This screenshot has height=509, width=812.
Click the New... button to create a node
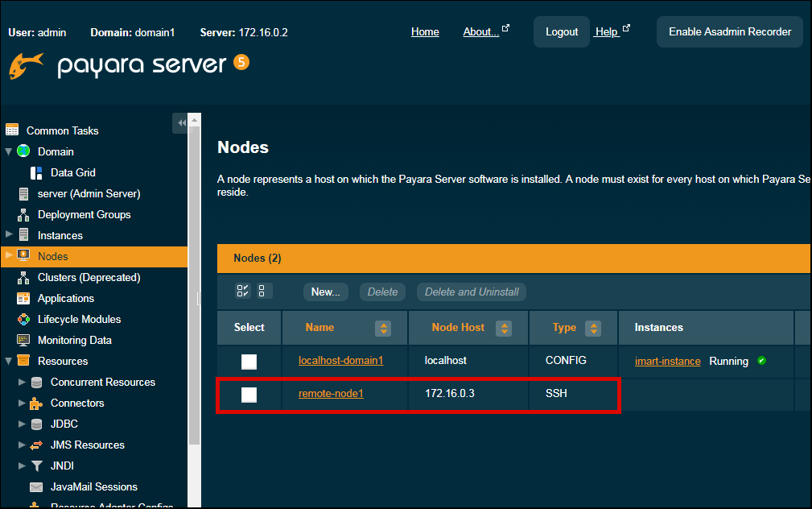coord(325,292)
